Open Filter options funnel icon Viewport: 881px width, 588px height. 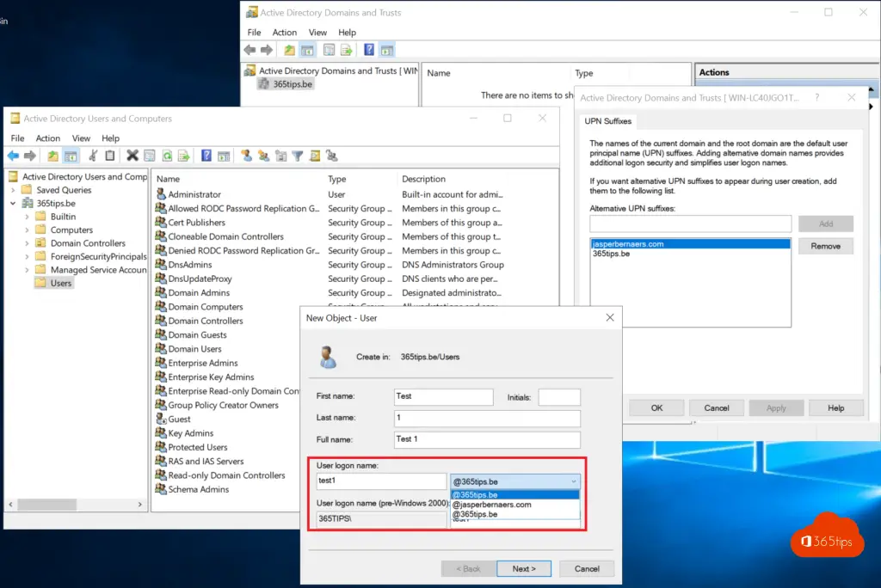[x=298, y=156]
